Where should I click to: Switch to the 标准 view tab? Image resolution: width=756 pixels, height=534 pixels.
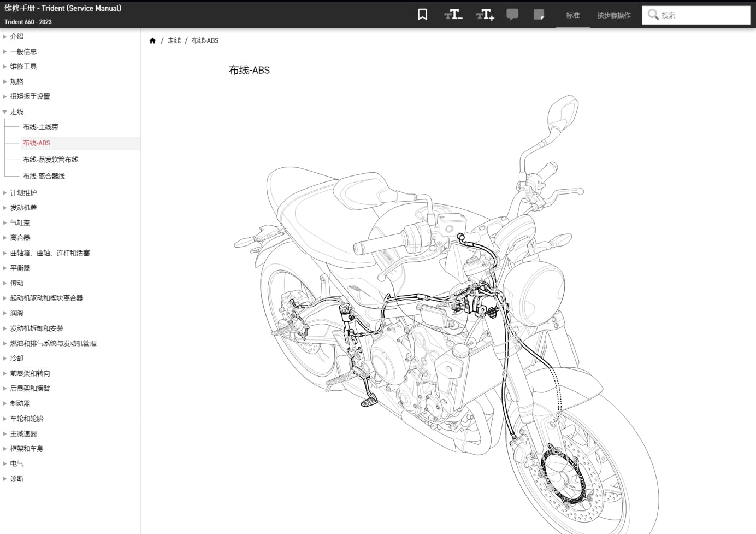pos(572,15)
